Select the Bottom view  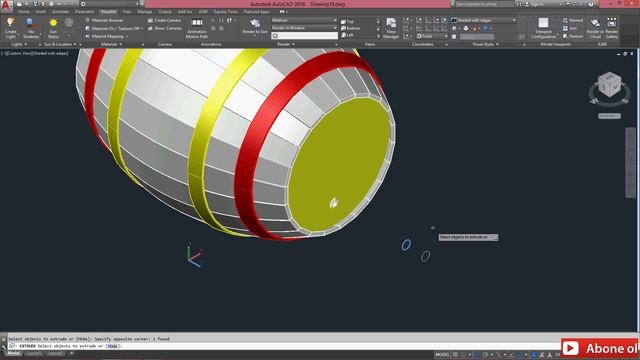coord(351,28)
